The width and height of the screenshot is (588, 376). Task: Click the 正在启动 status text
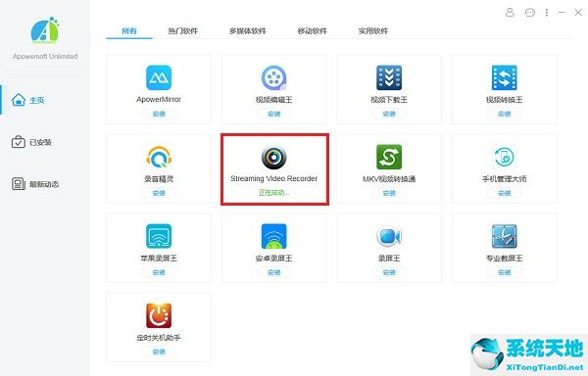[x=273, y=193]
